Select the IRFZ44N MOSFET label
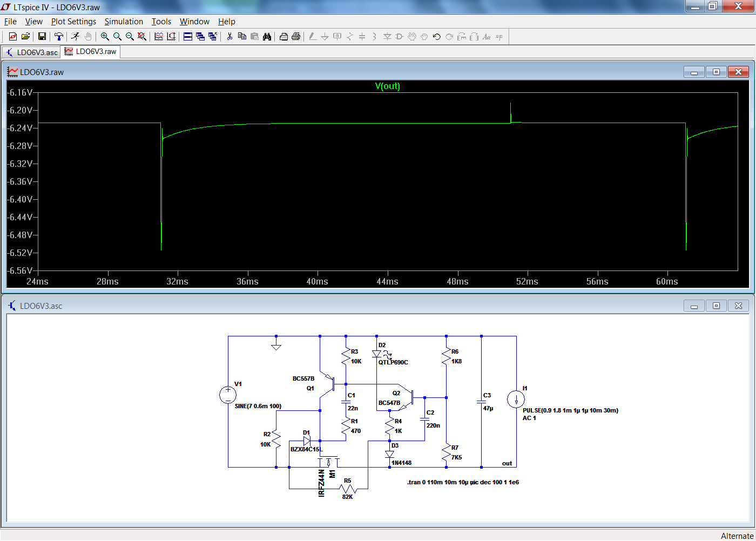This screenshot has height=541, width=756. (322, 483)
